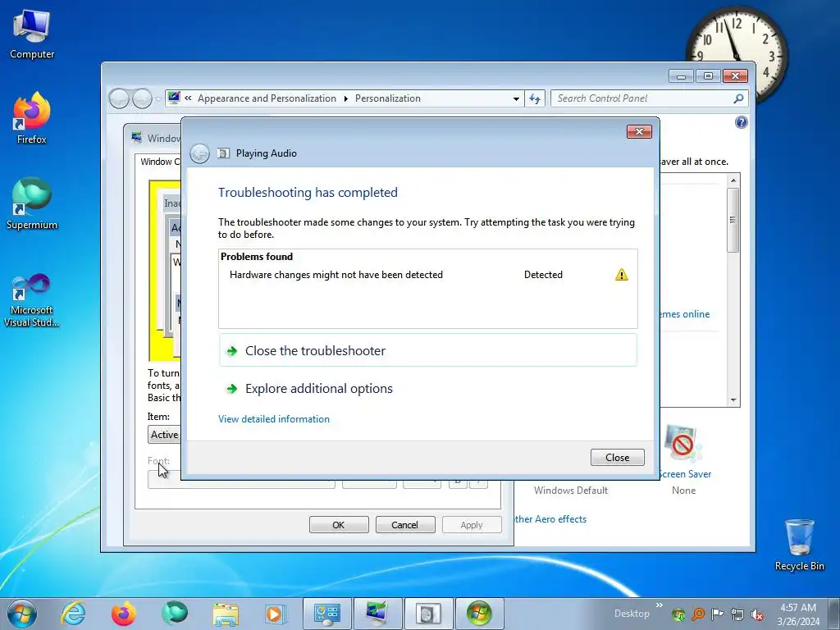
Task: Expand the address bar history dropdown
Action: pyautogui.click(x=516, y=98)
